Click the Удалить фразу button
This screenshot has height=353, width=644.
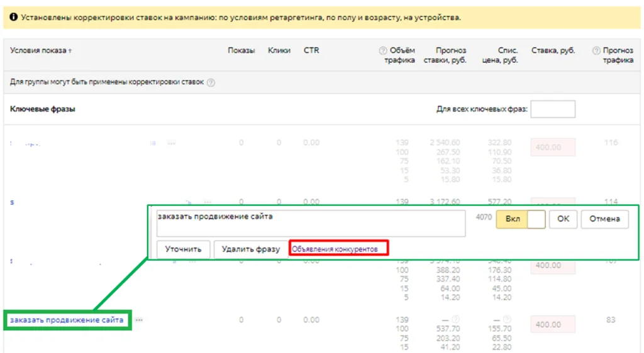[x=250, y=249]
